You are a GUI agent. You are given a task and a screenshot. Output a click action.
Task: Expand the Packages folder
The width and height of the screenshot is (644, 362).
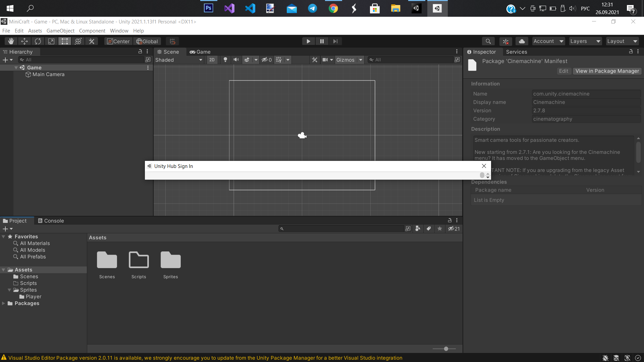pos(3,303)
